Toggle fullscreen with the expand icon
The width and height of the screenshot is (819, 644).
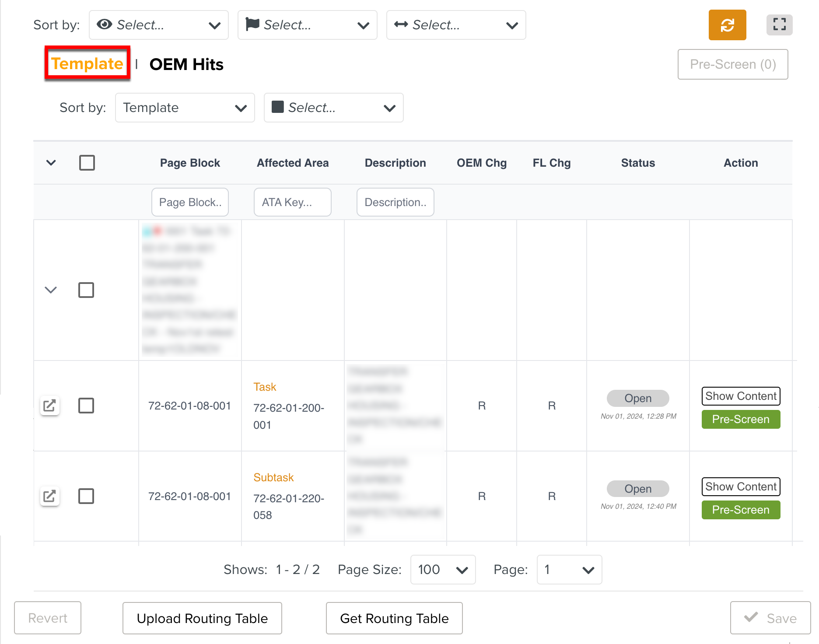tap(779, 25)
